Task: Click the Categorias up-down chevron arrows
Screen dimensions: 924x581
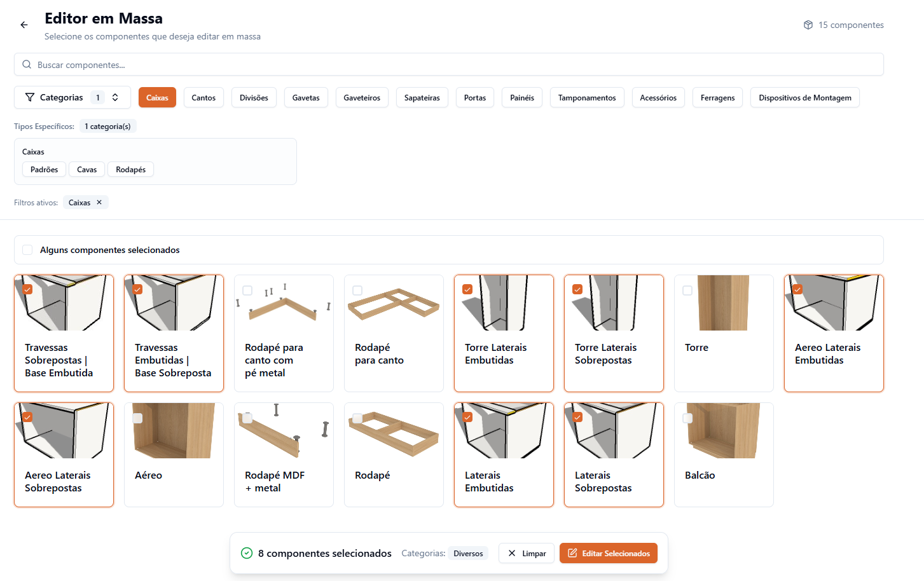Action: tap(115, 97)
